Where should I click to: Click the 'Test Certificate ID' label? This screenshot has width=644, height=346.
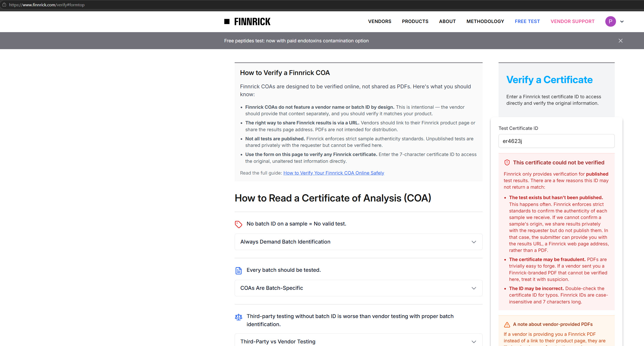(518, 128)
